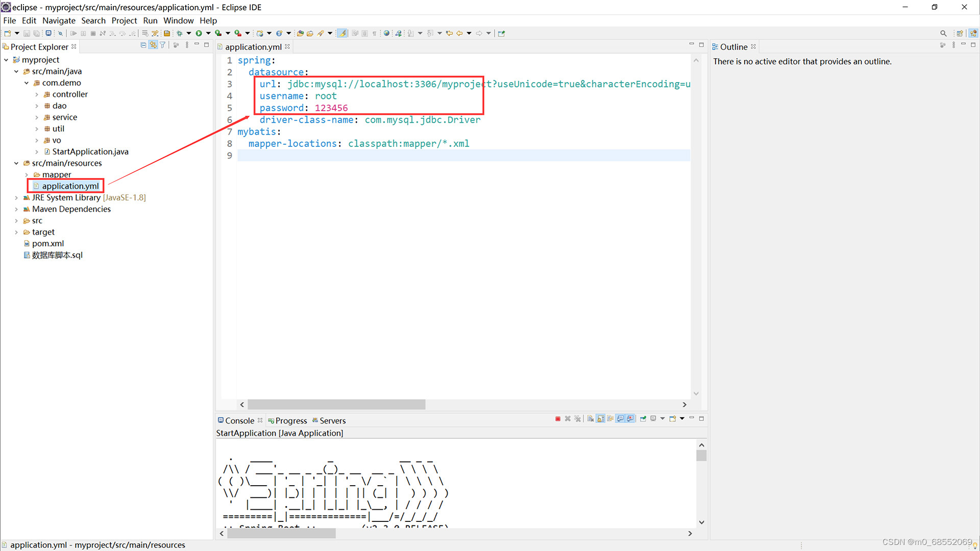Pin the Console with pin icon
This screenshot has width=980, height=551.
click(643, 419)
